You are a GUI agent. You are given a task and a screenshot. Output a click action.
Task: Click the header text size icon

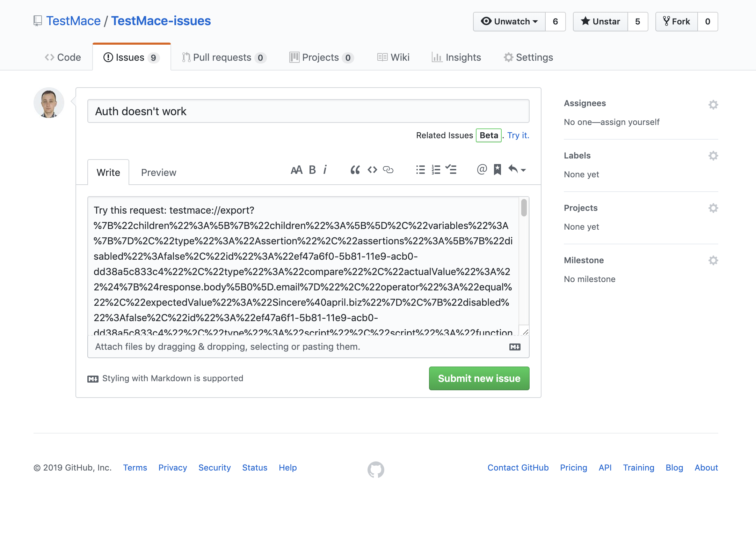coord(296,170)
